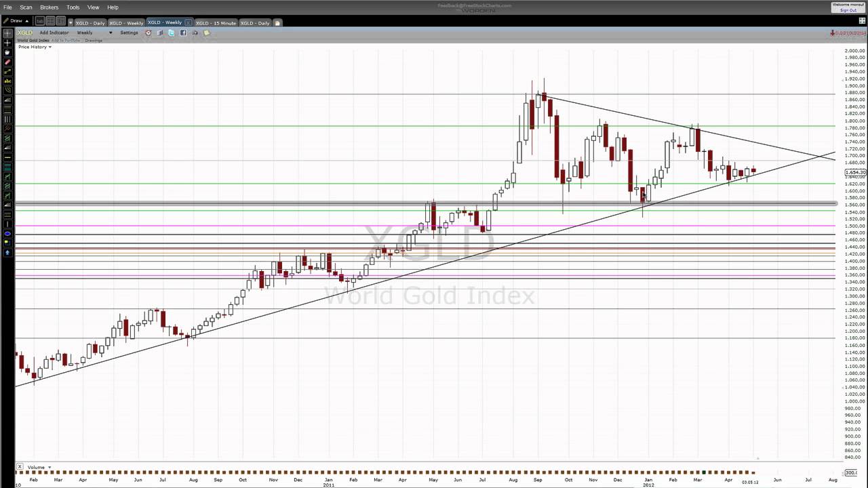Select the two-pane layout icon

click(x=50, y=21)
